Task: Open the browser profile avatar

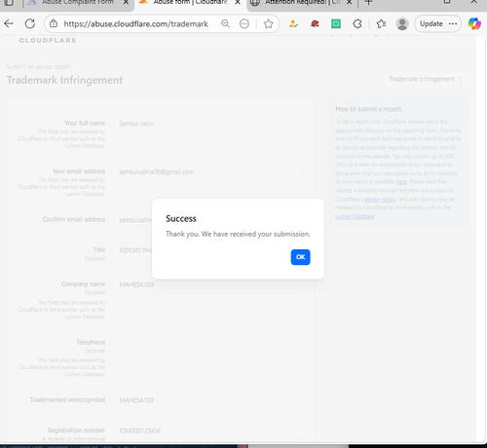Action: coord(402,23)
